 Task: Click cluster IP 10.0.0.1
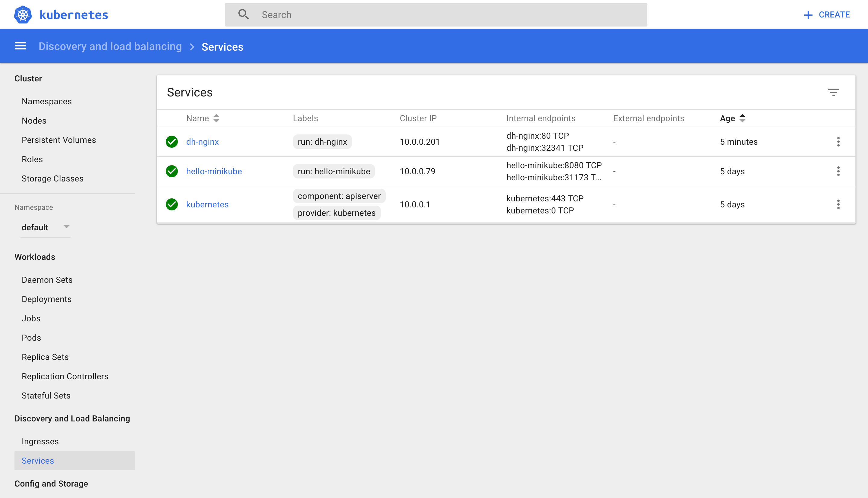point(415,204)
